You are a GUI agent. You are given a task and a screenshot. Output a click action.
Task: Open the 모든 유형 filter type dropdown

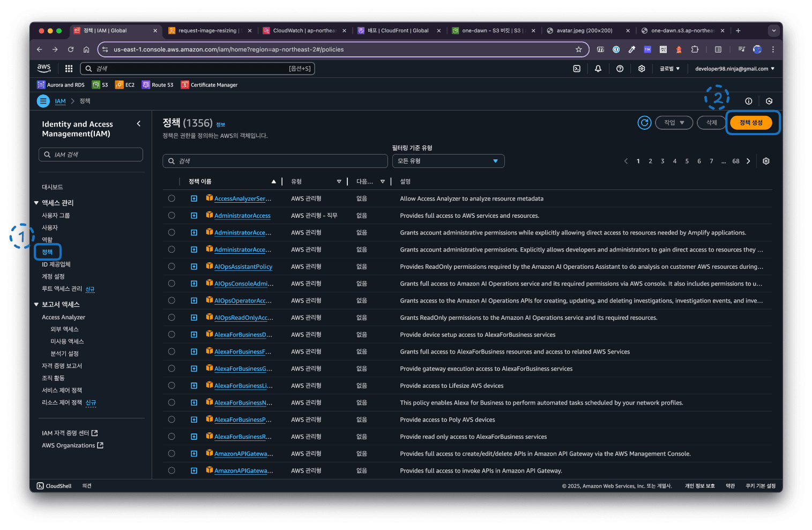click(x=448, y=161)
